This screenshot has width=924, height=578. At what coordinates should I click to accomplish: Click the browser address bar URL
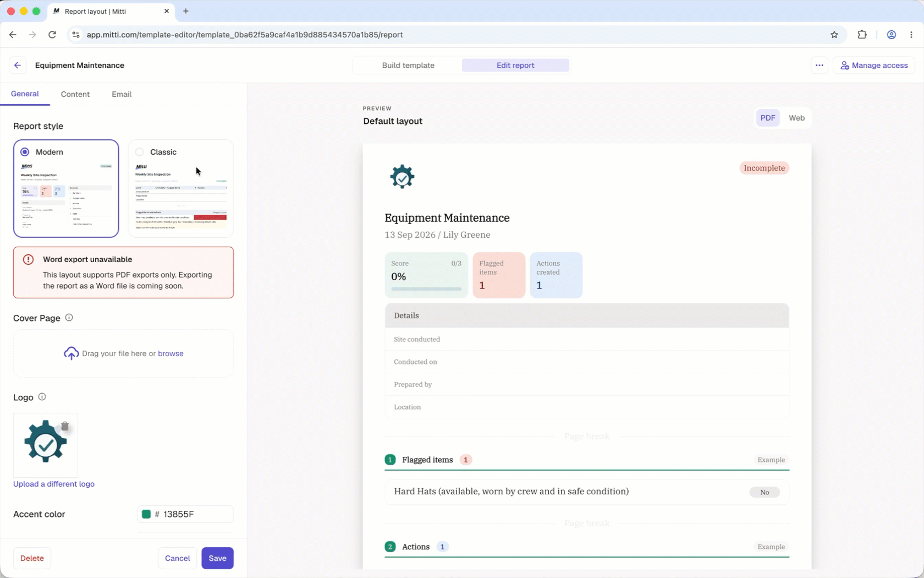coord(245,35)
